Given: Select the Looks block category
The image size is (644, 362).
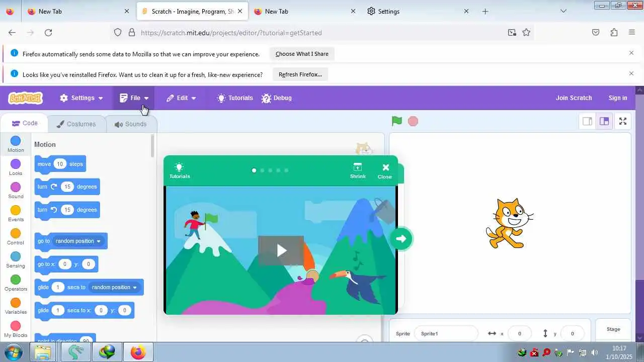Looking at the screenshot, I should [x=16, y=168].
